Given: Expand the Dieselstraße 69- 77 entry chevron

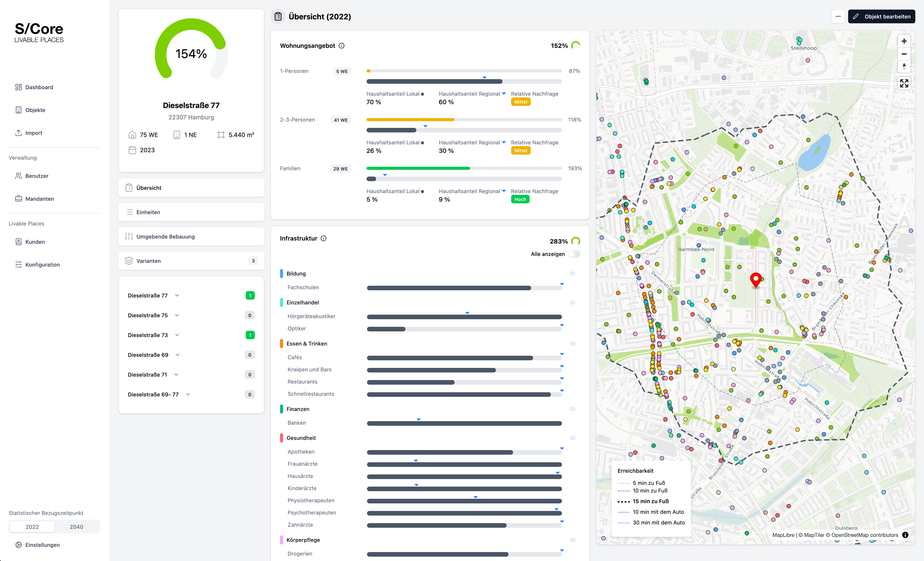Looking at the screenshot, I should point(188,394).
